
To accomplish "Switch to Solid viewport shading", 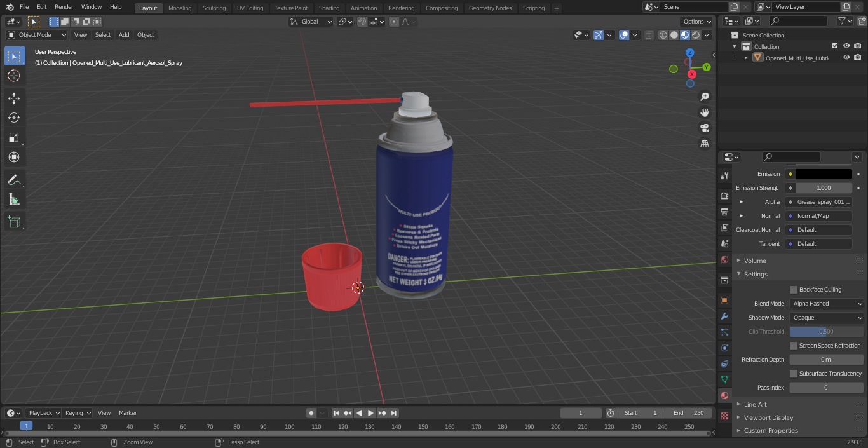I will click(674, 35).
